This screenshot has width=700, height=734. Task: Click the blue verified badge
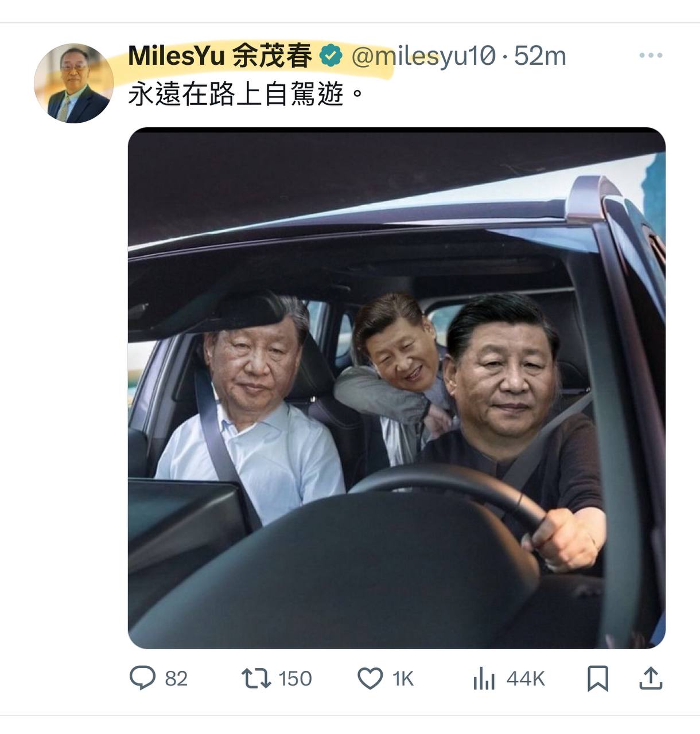pos(331,56)
